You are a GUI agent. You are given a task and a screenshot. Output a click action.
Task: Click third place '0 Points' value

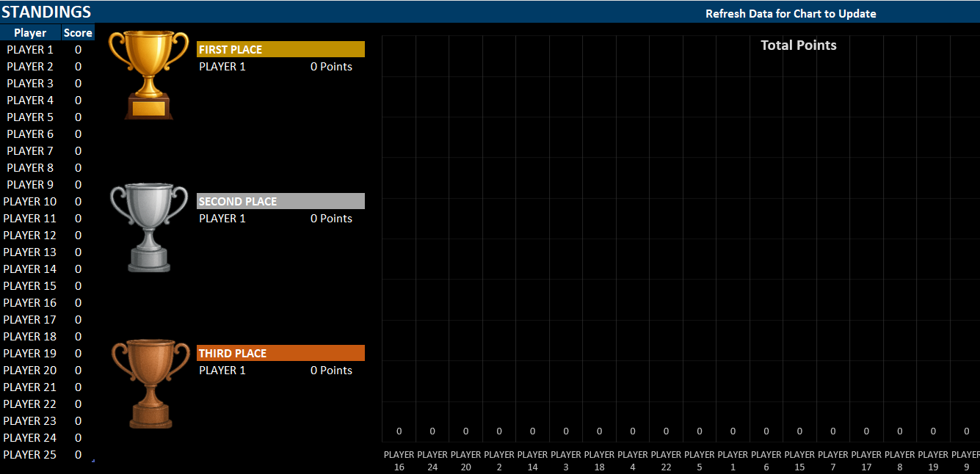point(331,371)
